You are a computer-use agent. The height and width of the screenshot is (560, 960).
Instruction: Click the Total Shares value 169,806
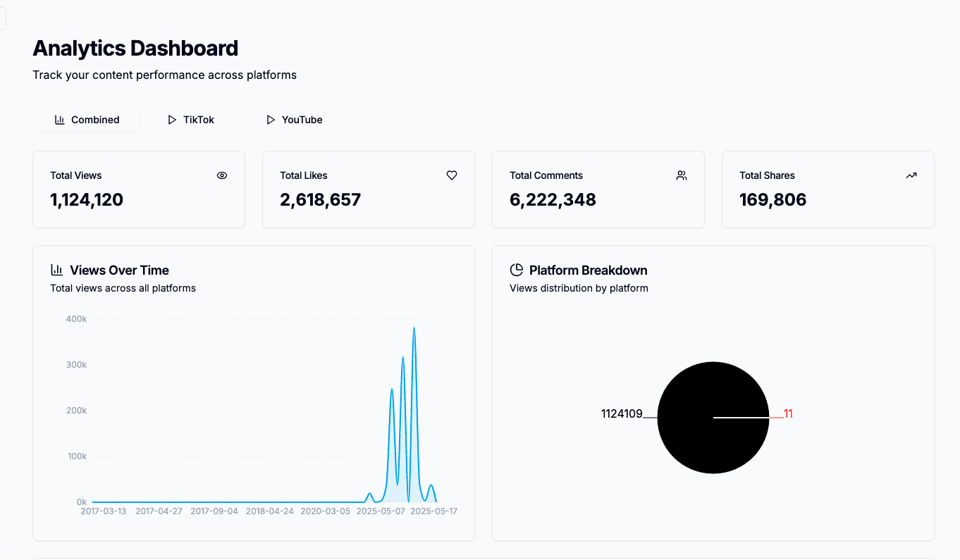tap(773, 200)
